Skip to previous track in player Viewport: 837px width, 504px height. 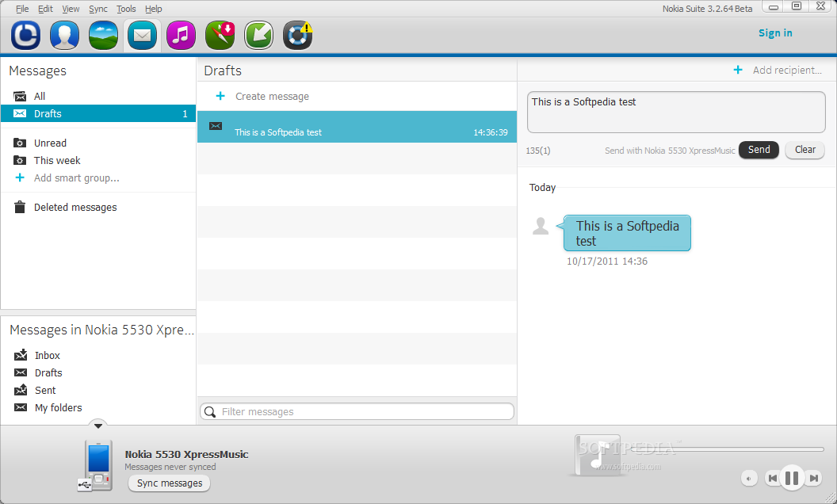772,478
